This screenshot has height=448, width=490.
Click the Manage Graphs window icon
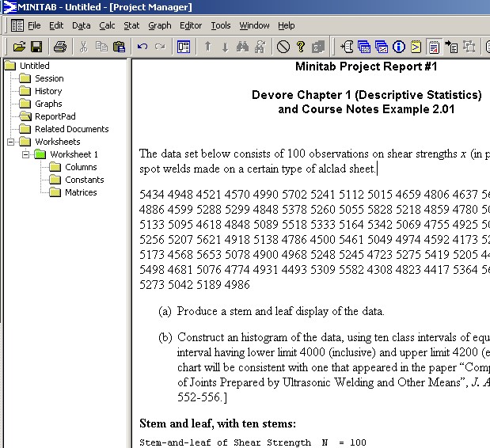point(382,47)
